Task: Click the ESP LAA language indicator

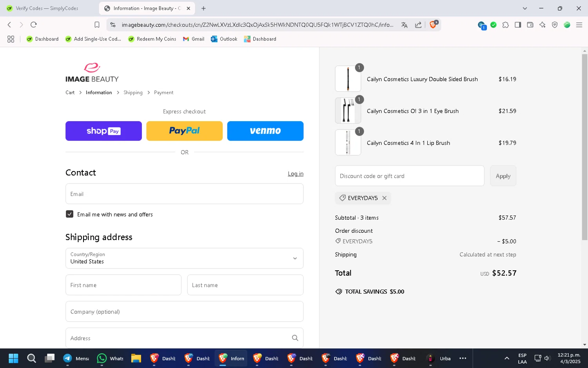Action: [523, 358]
